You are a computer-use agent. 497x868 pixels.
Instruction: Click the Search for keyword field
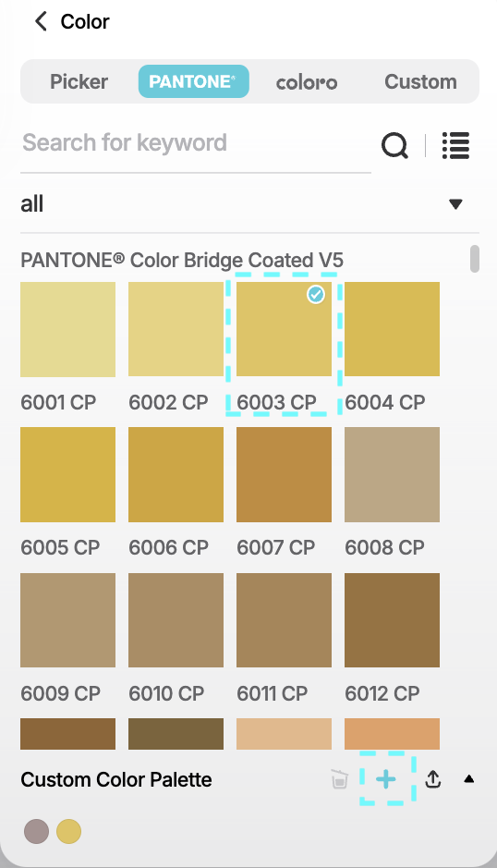point(195,143)
